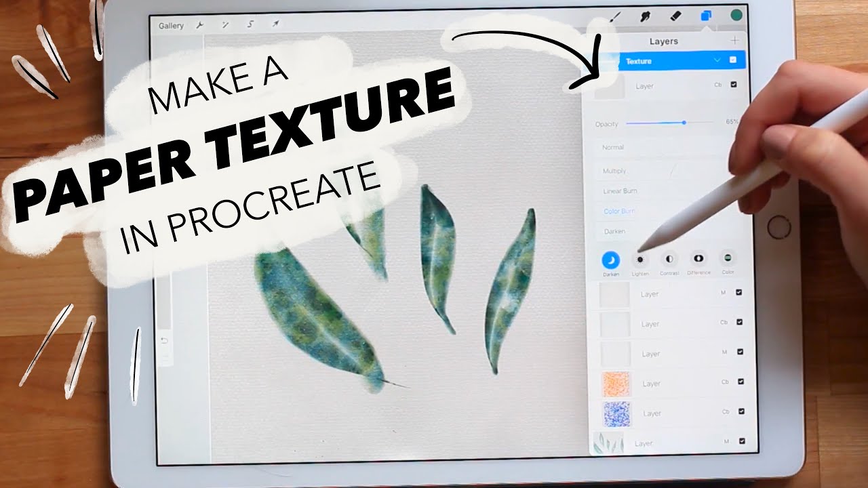
Task: Choose Darken blend mode from list
Action: 615,231
